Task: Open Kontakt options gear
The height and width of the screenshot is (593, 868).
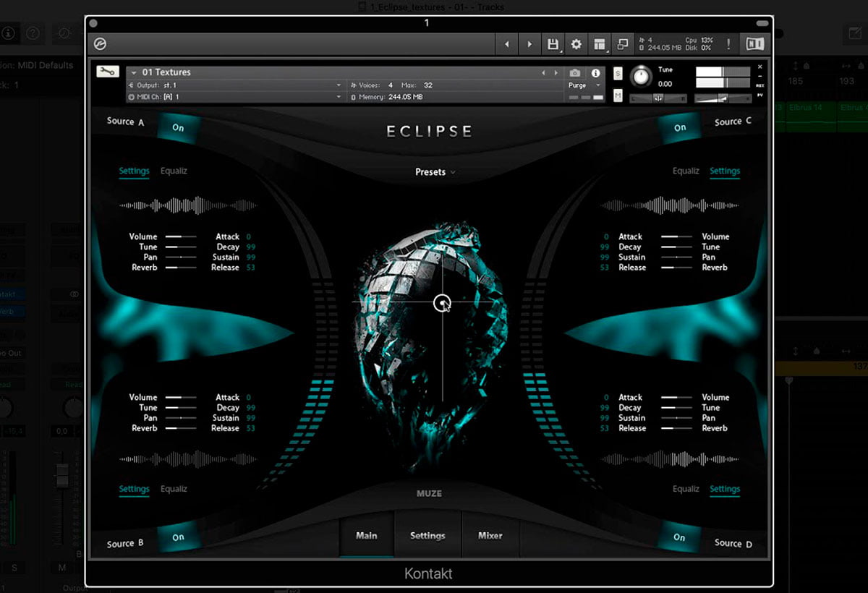Action: 576,44
